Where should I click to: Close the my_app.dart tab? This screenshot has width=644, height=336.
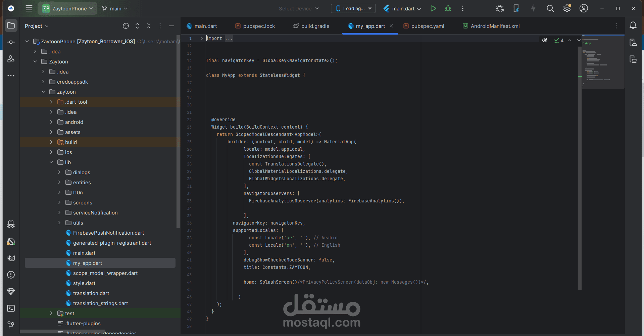click(x=391, y=26)
